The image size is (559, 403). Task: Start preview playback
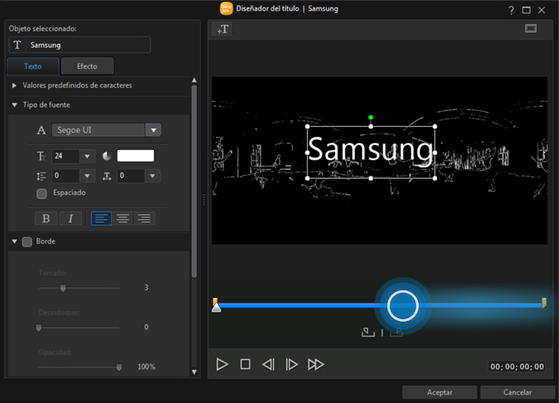pos(222,364)
